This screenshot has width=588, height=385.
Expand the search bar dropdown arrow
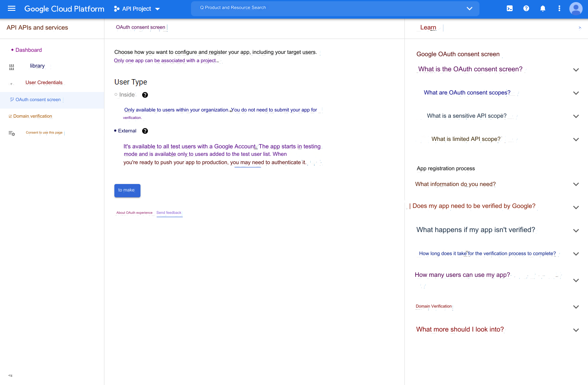469,8
